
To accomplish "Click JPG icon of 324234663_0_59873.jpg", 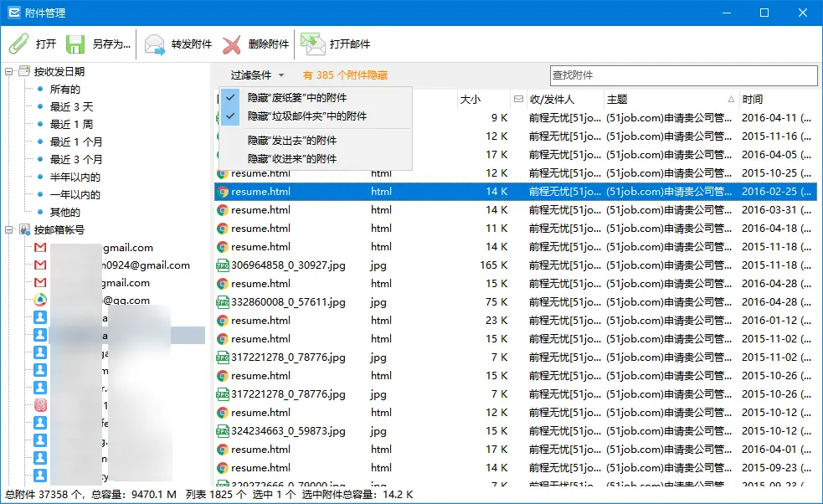I will click(223, 431).
